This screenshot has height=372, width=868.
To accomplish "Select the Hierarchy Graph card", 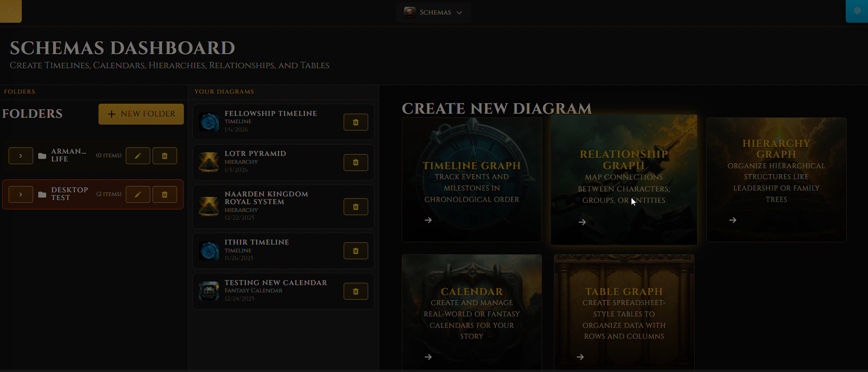I will click(x=776, y=180).
